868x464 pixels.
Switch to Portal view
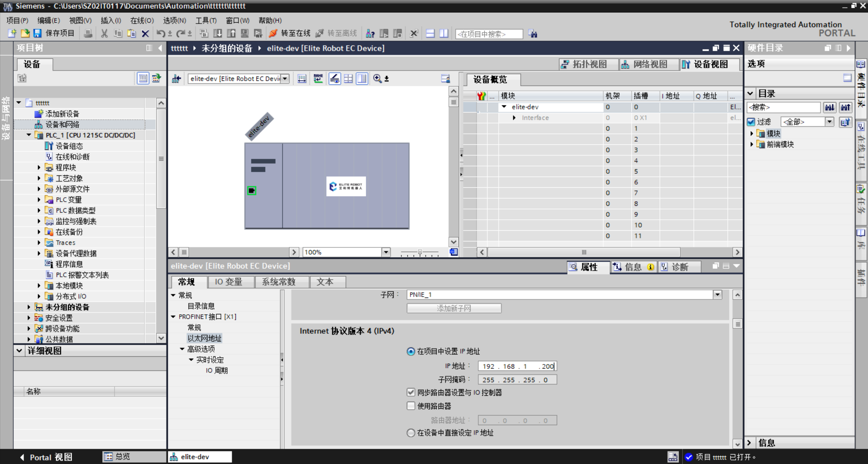pyautogui.click(x=46, y=457)
